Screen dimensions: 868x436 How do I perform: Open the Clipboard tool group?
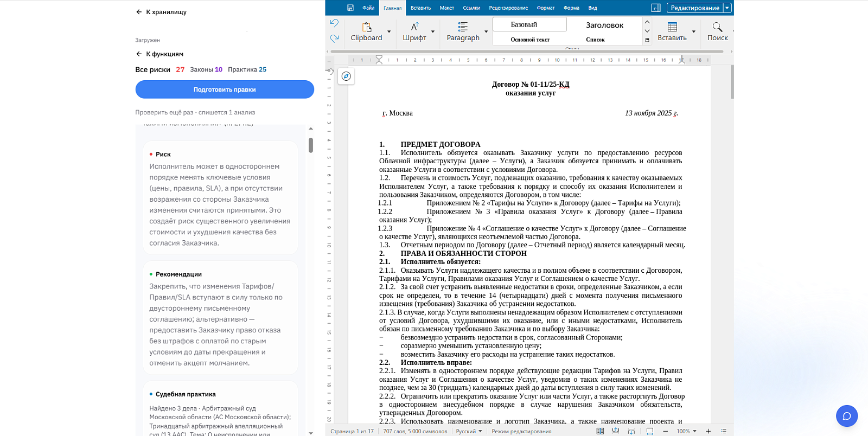(366, 31)
